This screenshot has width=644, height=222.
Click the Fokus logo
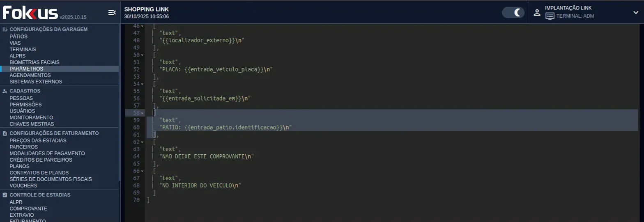point(30,13)
